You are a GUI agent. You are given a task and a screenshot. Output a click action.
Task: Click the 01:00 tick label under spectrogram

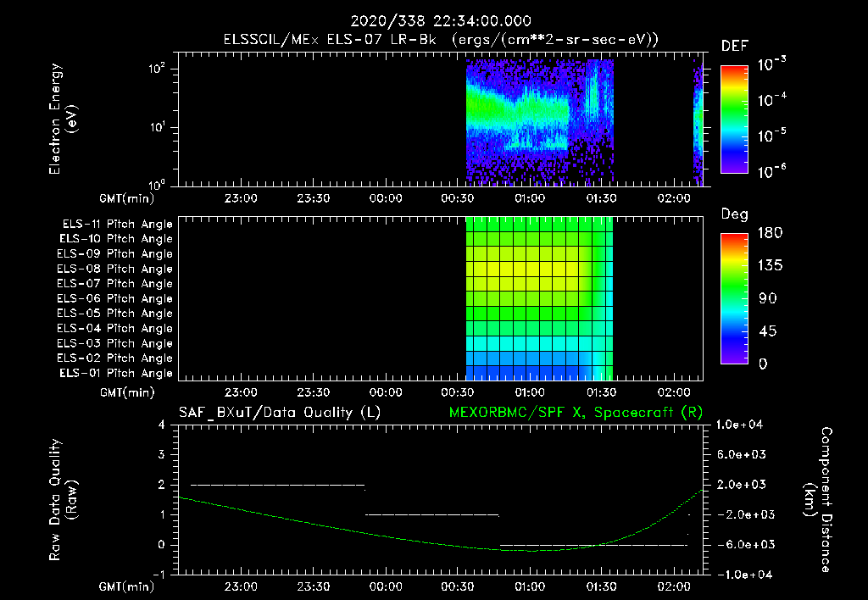pyautogui.click(x=530, y=198)
